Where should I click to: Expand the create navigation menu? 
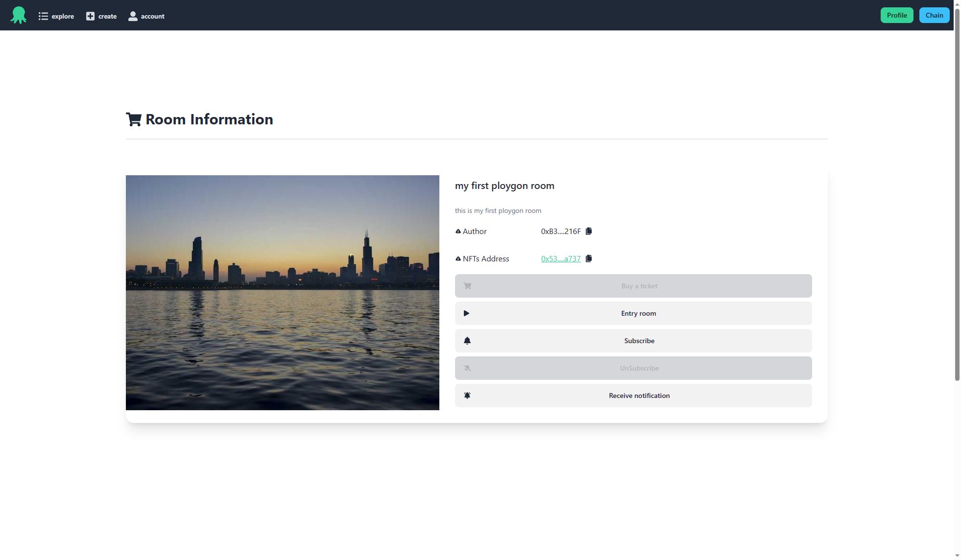coord(101,15)
